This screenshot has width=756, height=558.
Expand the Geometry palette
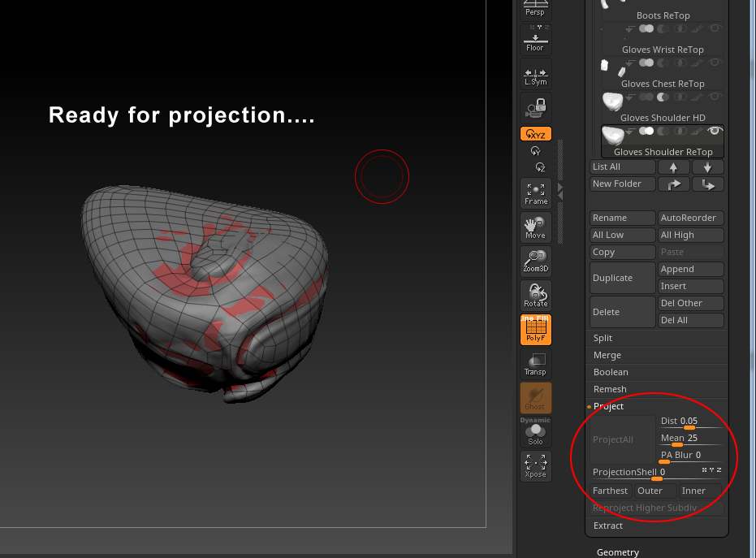618,552
